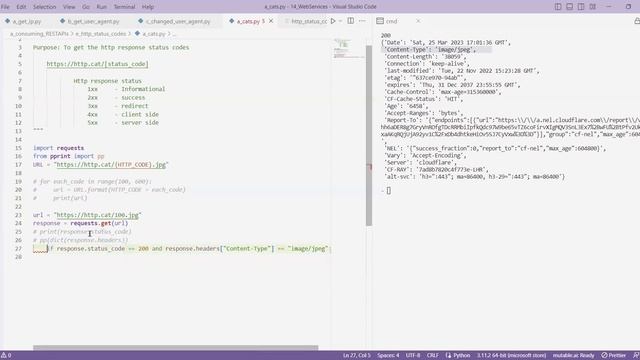The height and width of the screenshot is (360, 640).
Task: Click e_http_status_codes breadcrumb
Action: click(100, 34)
